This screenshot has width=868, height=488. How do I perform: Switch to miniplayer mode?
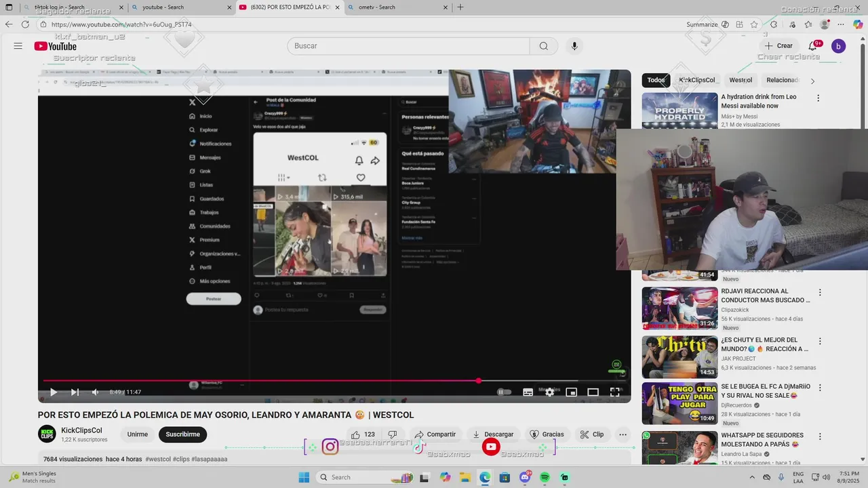(571, 392)
